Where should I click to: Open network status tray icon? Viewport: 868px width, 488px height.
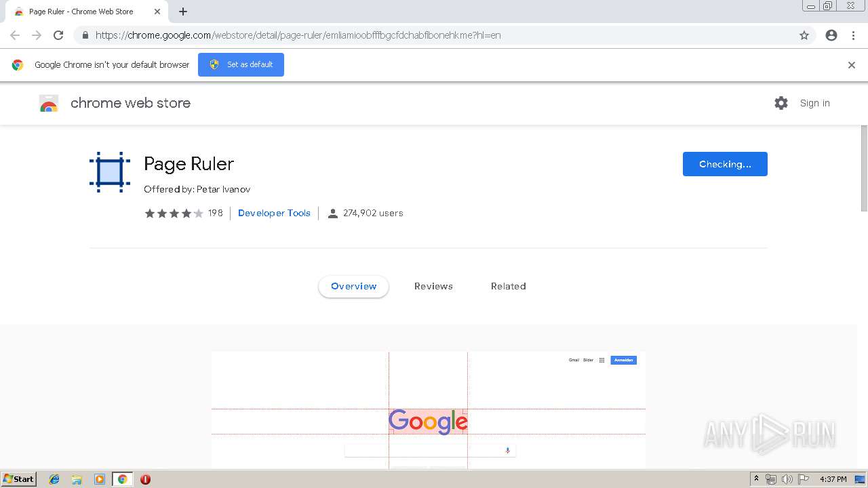(x=771, y=479)
